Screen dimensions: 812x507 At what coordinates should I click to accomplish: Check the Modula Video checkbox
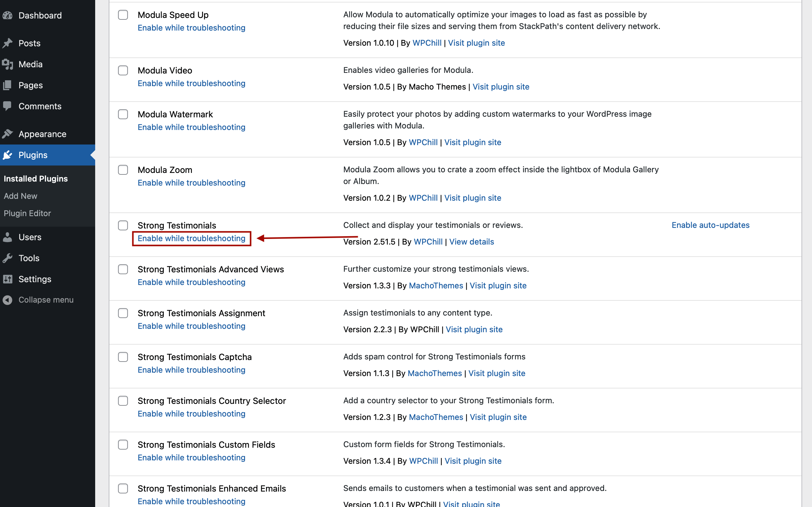[x=123, y=70]
